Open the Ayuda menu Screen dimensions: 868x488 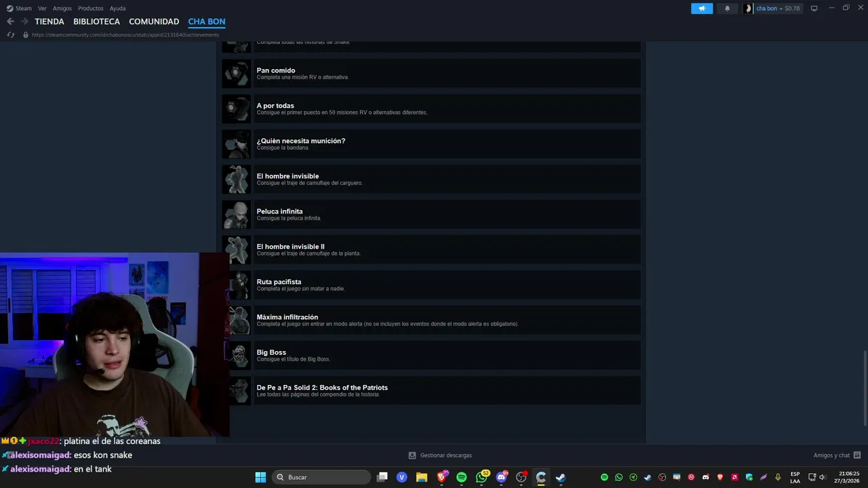(x=117, y=8)
